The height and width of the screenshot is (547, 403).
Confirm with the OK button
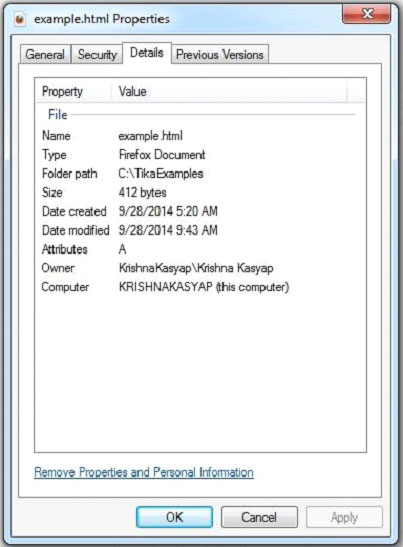174,517
